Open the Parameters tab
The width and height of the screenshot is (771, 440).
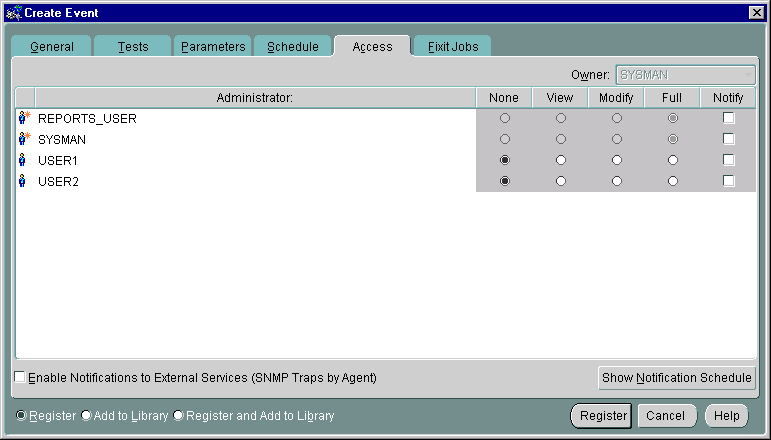pyautogui.click(x=213, y=46)
